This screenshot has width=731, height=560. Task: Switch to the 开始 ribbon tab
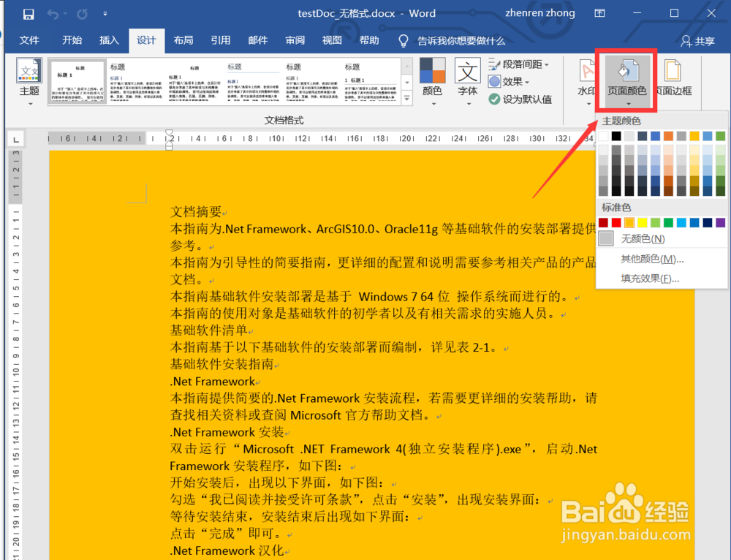click(x=72, y=40)
